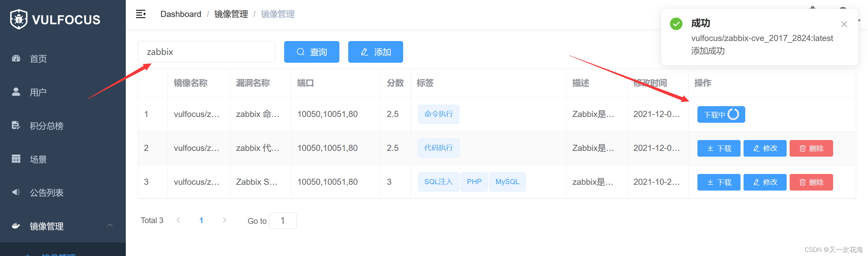The height and width of the screenshot is (256, 868).
Task: Click the green success checkmark icon
Action: point(676,24)
